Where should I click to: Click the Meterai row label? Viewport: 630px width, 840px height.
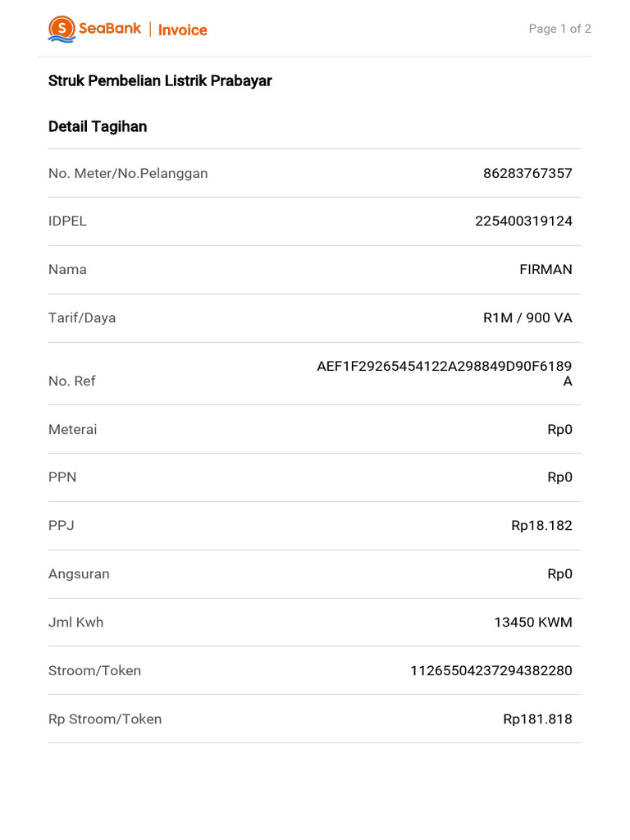click(x=72, y=429)
